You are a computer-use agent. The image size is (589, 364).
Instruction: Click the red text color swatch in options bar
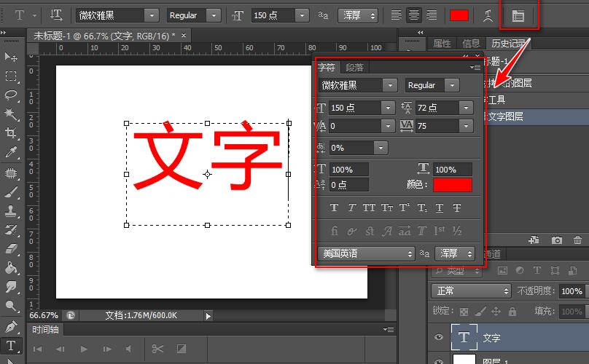pos(459,15)
